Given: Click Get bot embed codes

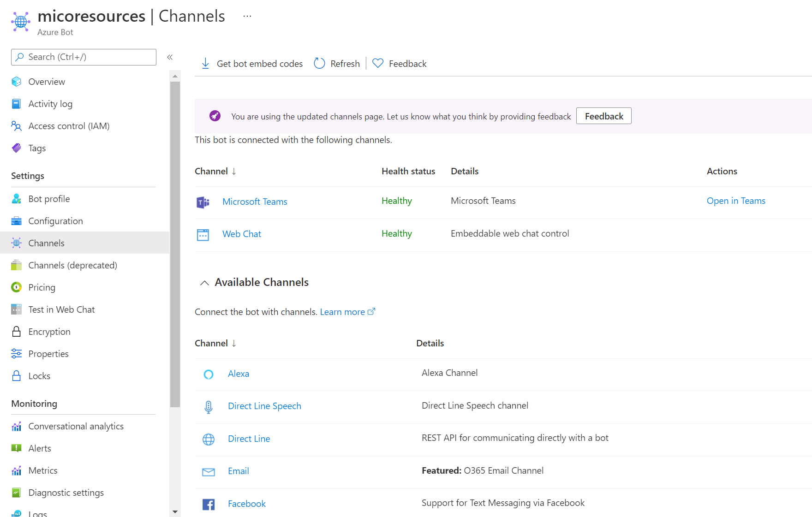Looking at the screenshot, I should click(x=252, y=64).
